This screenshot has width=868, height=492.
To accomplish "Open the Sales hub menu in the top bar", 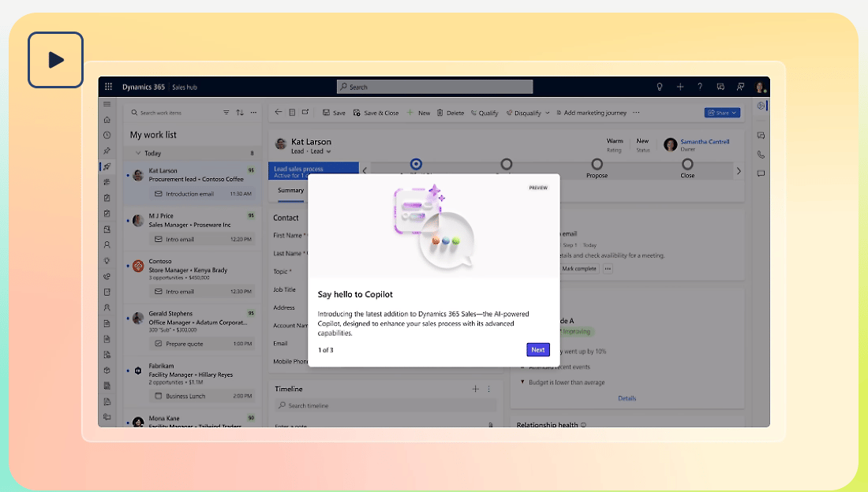I will pyautogui.click(x=185, y=87).
